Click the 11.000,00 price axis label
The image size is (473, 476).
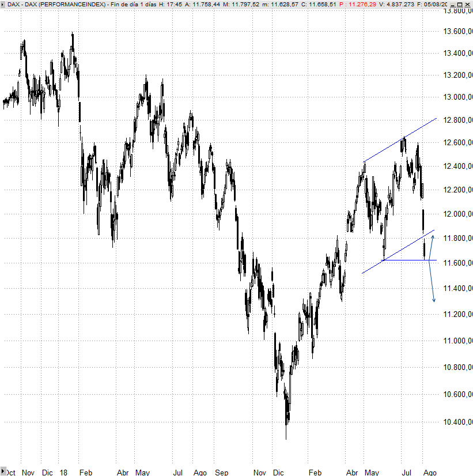[457, 341]
